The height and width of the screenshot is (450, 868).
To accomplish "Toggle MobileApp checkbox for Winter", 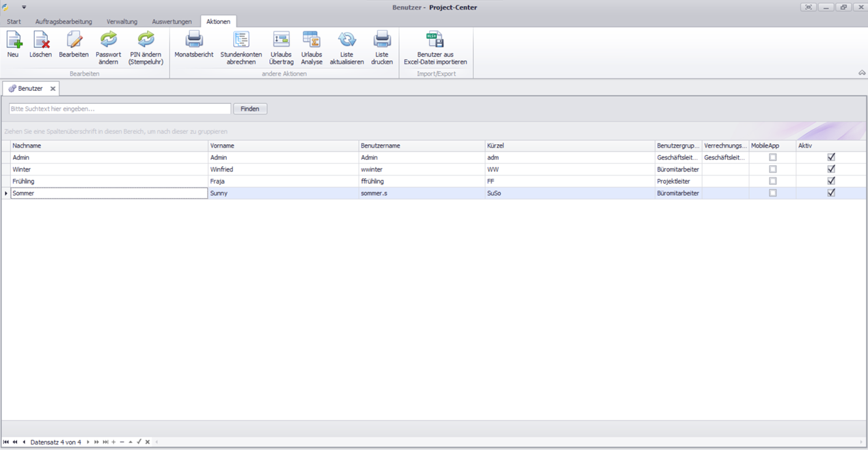I will [x=773, y=169].
